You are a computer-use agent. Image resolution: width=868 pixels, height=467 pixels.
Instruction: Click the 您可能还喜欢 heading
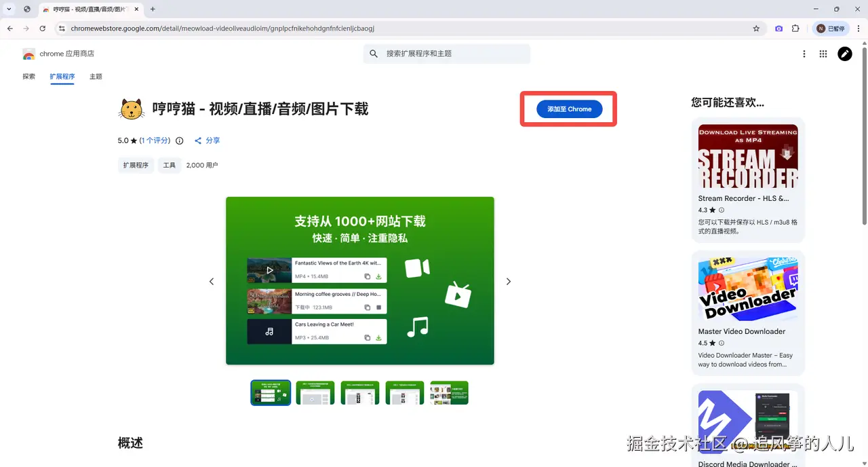728,102
